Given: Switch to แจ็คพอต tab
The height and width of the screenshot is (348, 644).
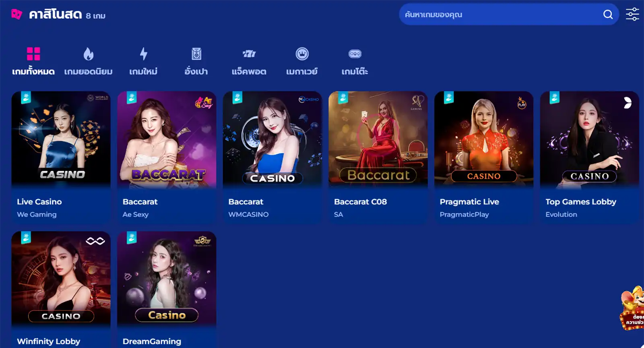Looking at the screenshot, I should pos(249,72).
